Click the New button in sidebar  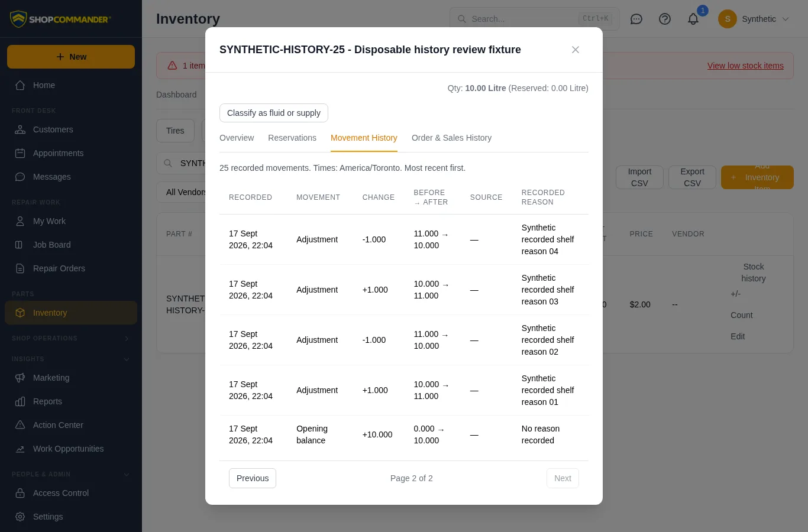click(x=71, y=57)
